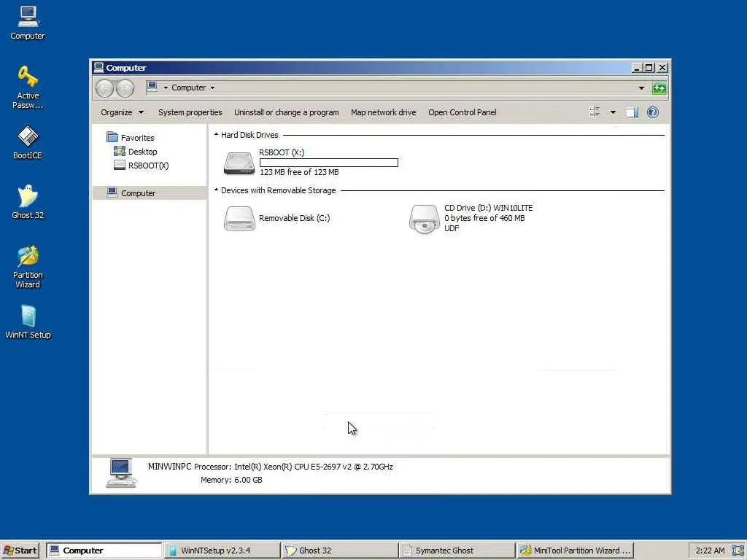
Task: Click '123 MB free of 123 MB' text
Action: click(299, 172)
